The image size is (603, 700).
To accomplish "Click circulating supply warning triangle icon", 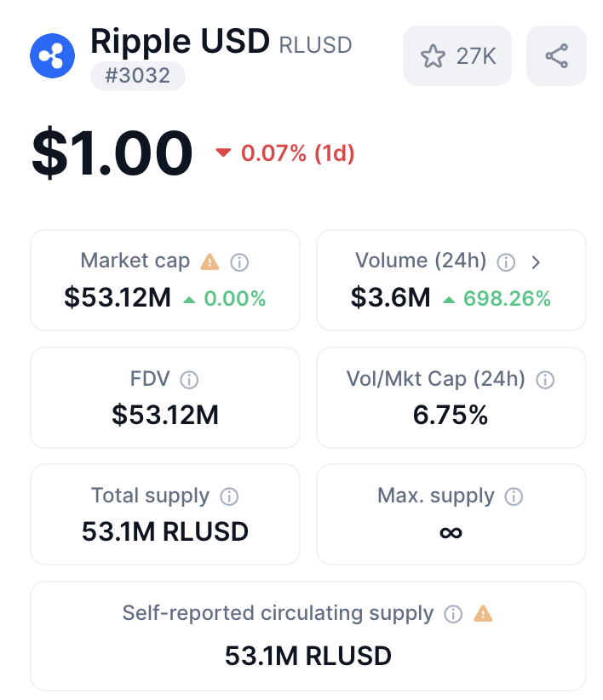I will [483, 613].
